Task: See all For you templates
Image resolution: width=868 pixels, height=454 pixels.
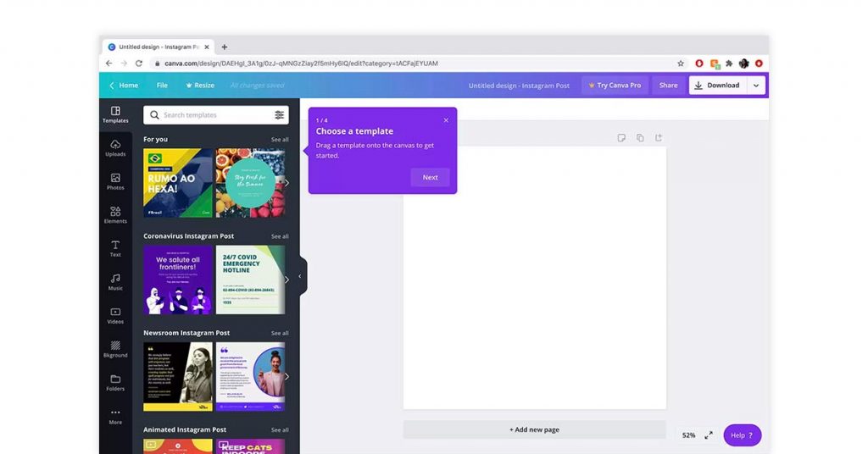Action: (280, 140)
